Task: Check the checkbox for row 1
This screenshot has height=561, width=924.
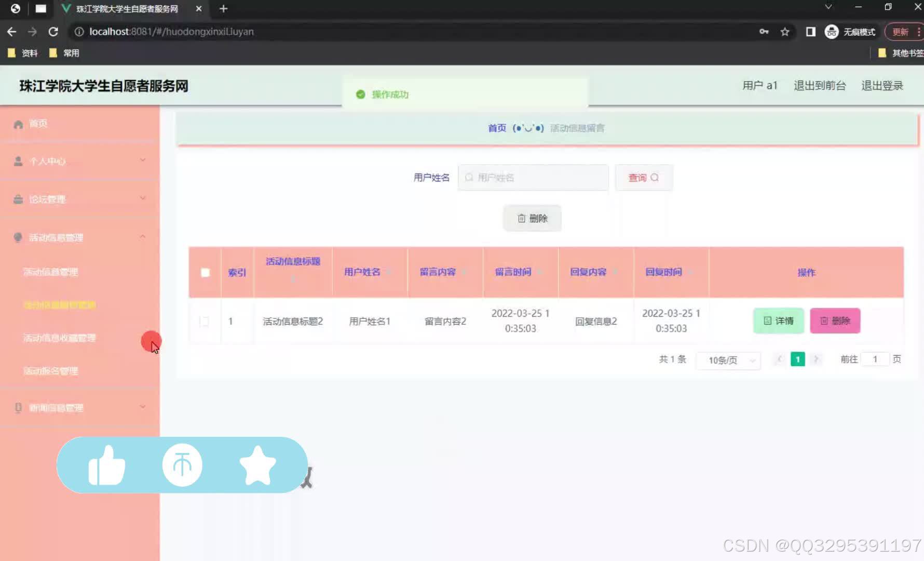Action: tap(205, 321)
